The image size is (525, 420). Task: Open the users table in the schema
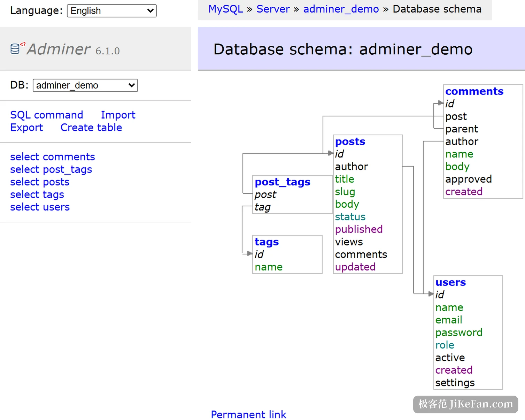tap(451, 282)
